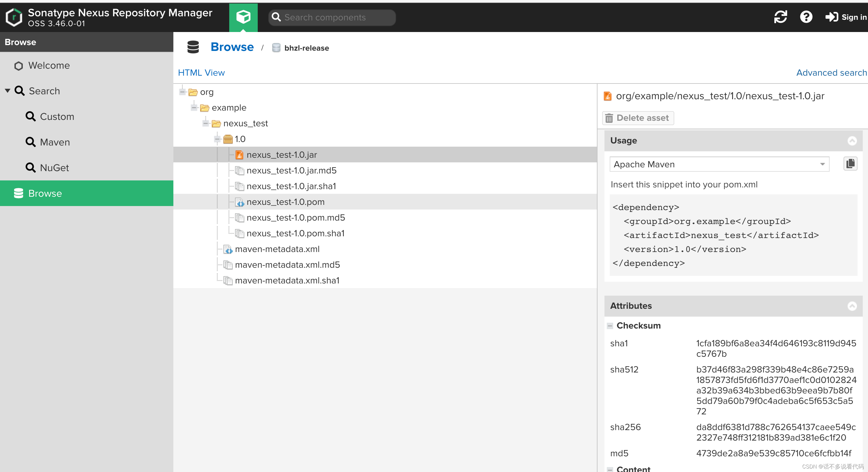Select nexus_test-1.0.jar.md5 asset
This screenshot has width=868, height=472.
click(x=291, y=170)
